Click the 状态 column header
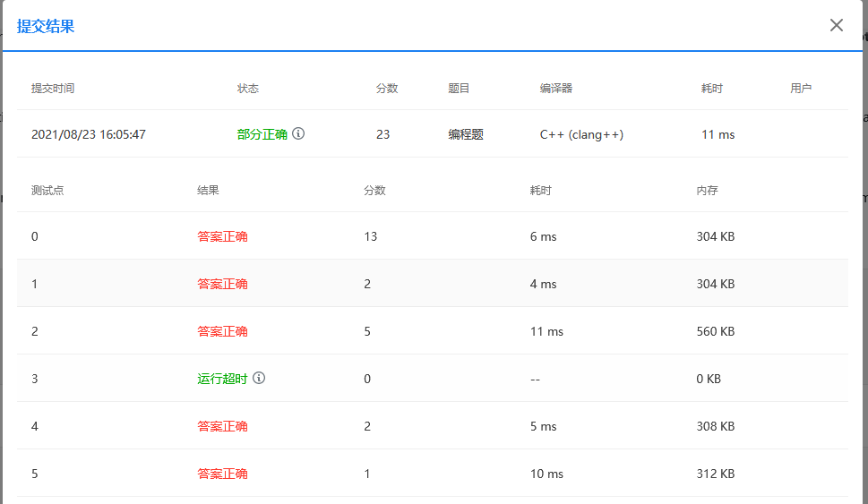Screen dimensions: 868x504 tap(248, 89)
